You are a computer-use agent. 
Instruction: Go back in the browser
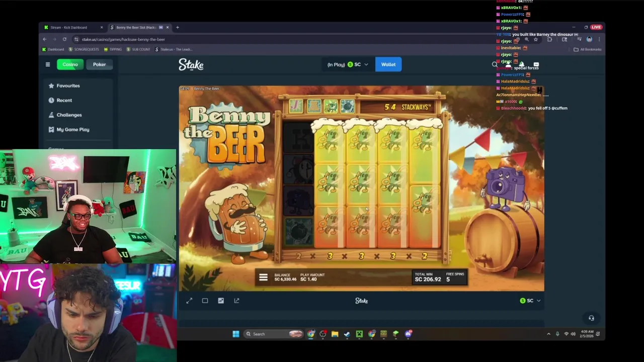point(45,39)
